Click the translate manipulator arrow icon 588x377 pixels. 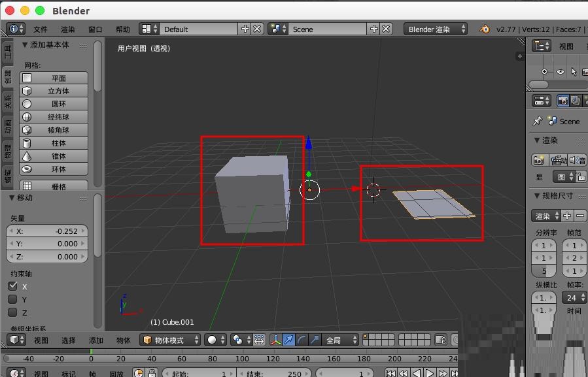coord(290,340)
